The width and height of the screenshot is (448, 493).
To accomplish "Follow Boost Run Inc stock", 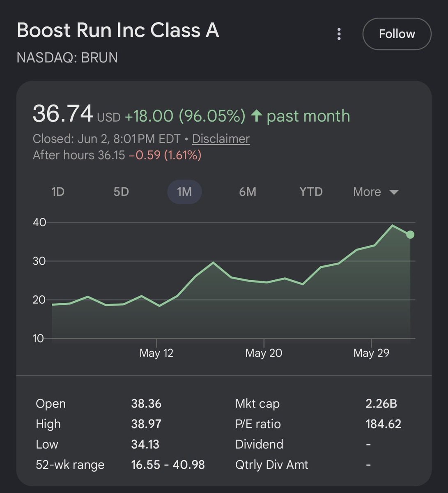I will (x=397, y=34).
